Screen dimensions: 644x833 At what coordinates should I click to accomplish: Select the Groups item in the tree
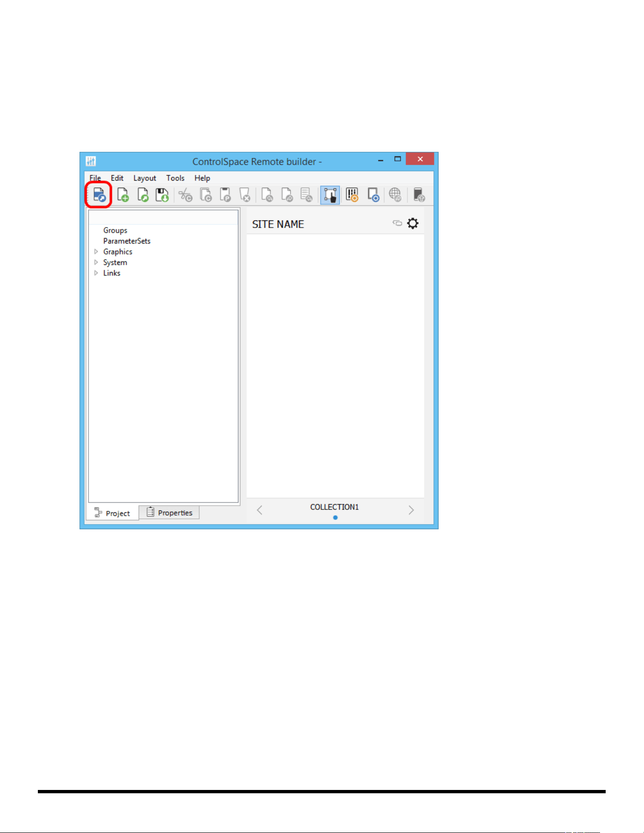point(115,230)
